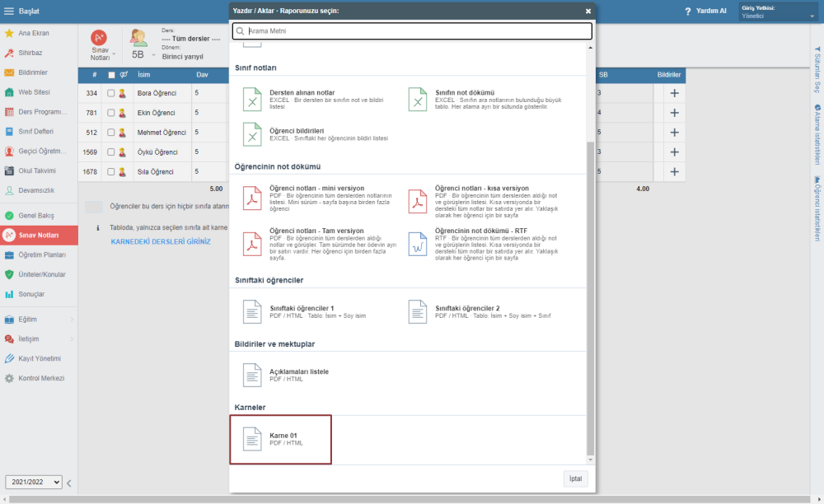Click the student icon beside Bora Öğrenci
This screenshot has width=824, height=504.
(123, 93)
